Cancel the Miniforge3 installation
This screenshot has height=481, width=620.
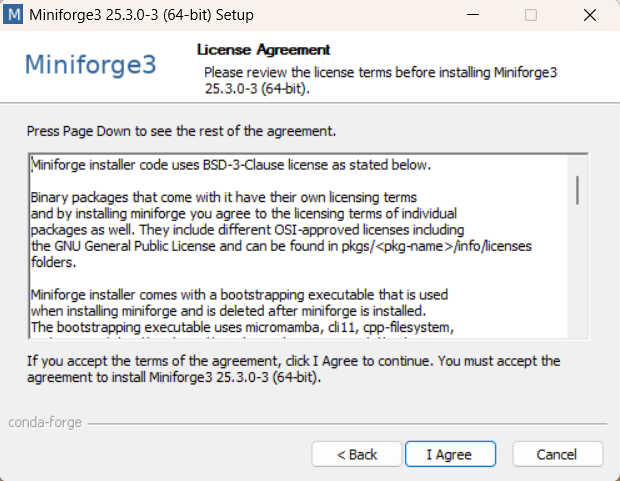558,454
